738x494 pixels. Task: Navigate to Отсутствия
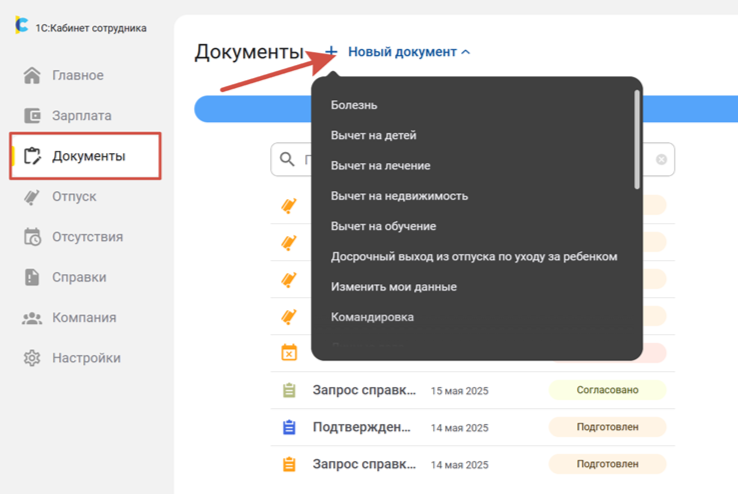tap(88, 237)
